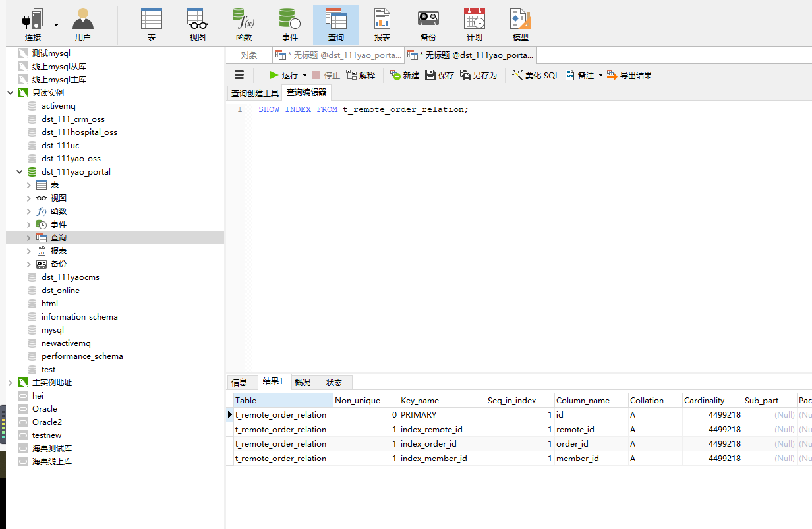Viewport: 812px width, 529px height.
Task: Run the query with 运行 button
Action: tap(284, 75)
